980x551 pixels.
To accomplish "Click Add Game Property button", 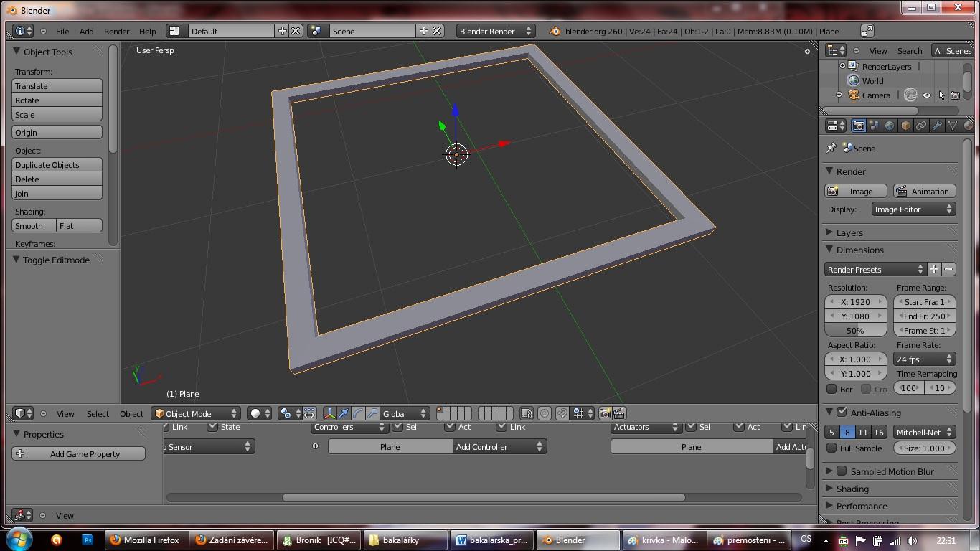I will tap(79, 453).
